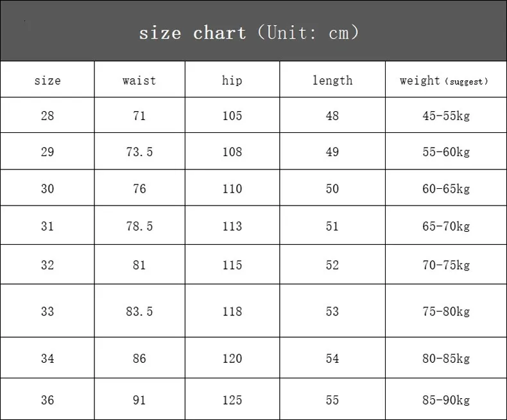Click the "waist" column header

pyautogui.click(x=139, y=81)
